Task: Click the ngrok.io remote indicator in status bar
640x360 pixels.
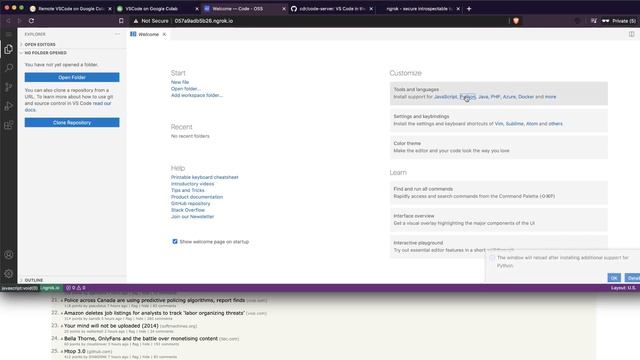Action: (x=50, y=288)
